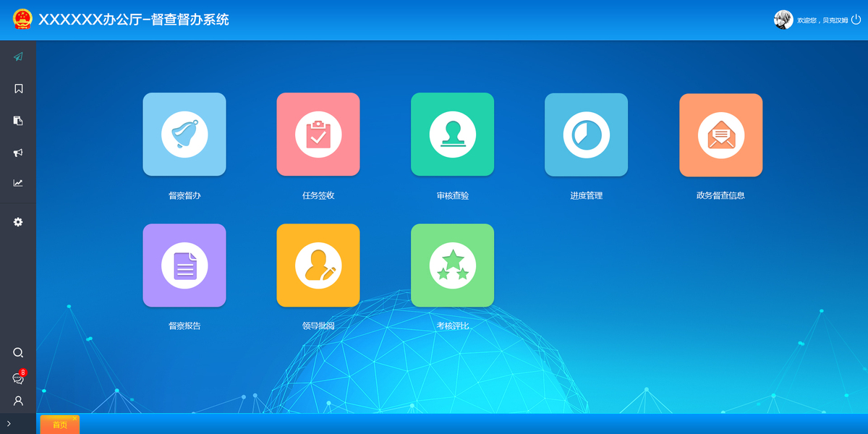Click the 审核查验 label text
Viewport: 868px width, 434px height.
pos(453,195)
